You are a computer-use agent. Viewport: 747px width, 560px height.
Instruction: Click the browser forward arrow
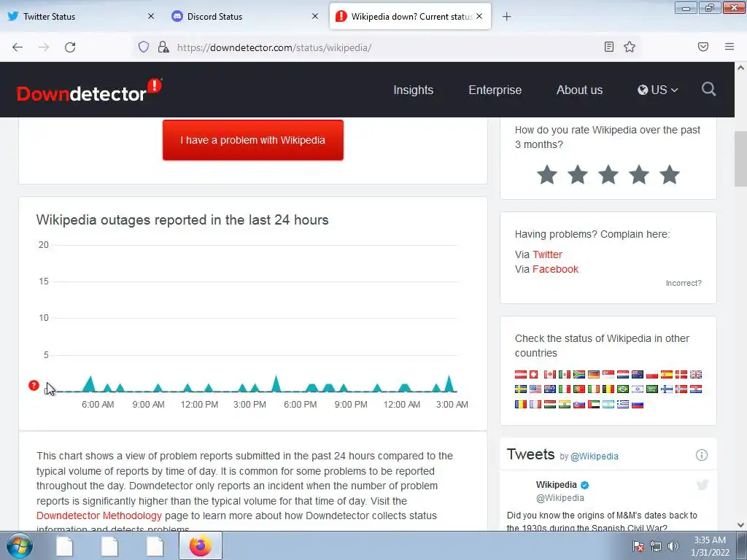[x=44, y=47]
